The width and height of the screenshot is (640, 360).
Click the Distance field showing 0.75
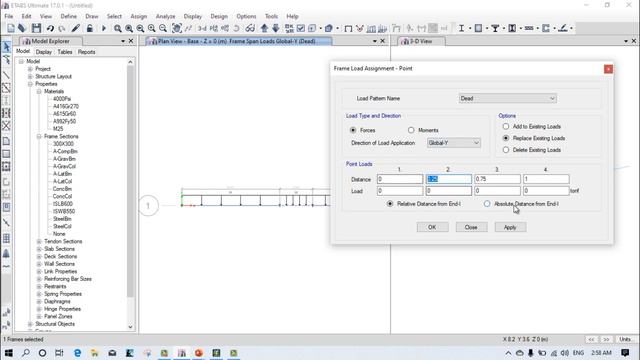497,179
